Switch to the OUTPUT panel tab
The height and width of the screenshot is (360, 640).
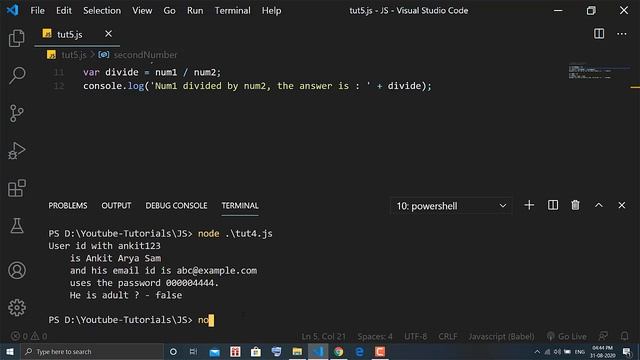point(116,206)
